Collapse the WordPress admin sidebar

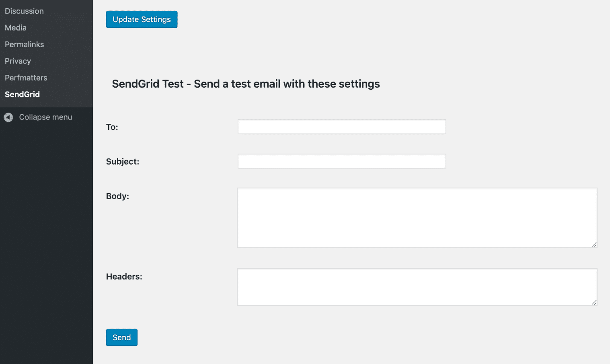pos(45,117)
